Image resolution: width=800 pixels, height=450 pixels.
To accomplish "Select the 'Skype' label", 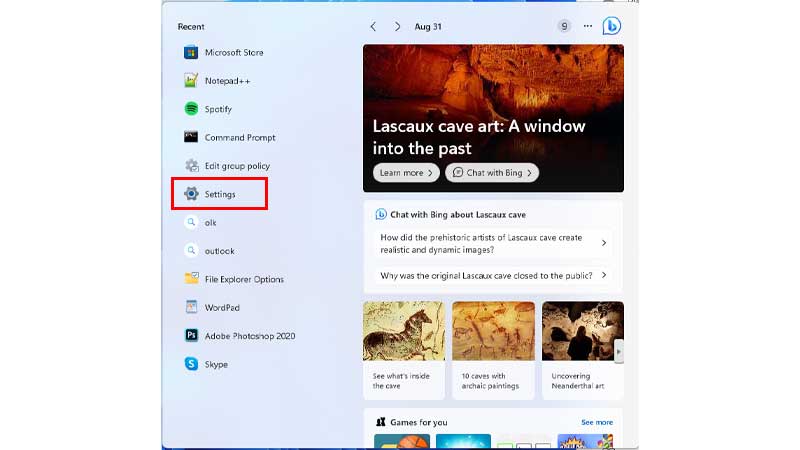I will 216,364.
